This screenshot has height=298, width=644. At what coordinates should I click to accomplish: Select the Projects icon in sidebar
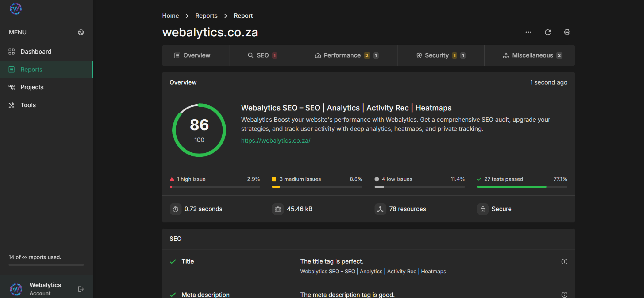click(11, 87)
